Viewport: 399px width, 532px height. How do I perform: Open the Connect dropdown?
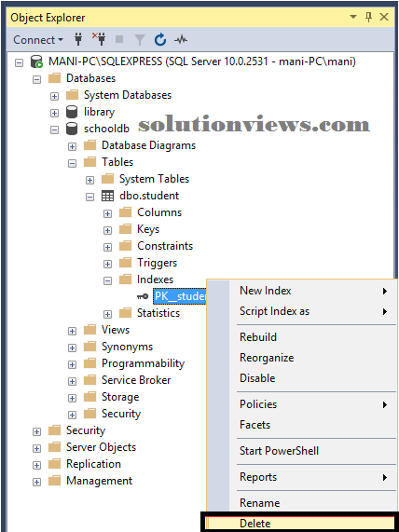pyautogui.click(x=38, y=40)
